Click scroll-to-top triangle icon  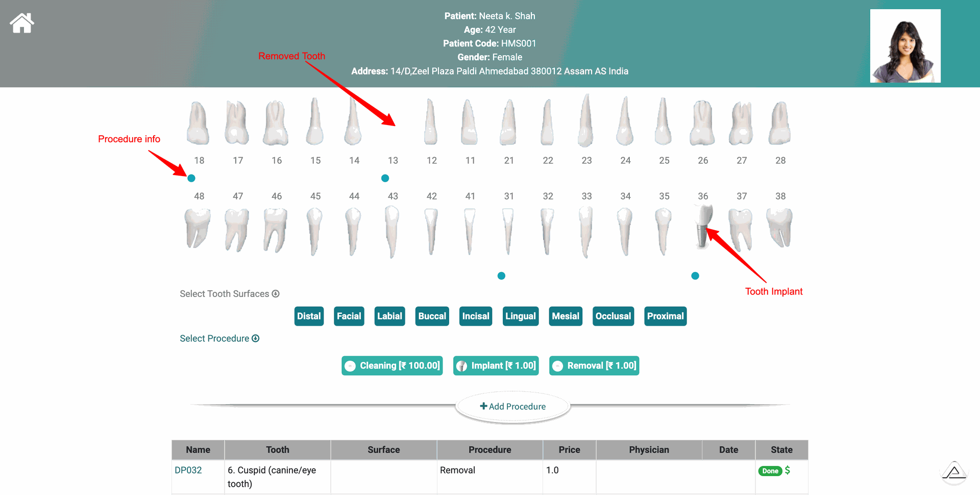953,472
